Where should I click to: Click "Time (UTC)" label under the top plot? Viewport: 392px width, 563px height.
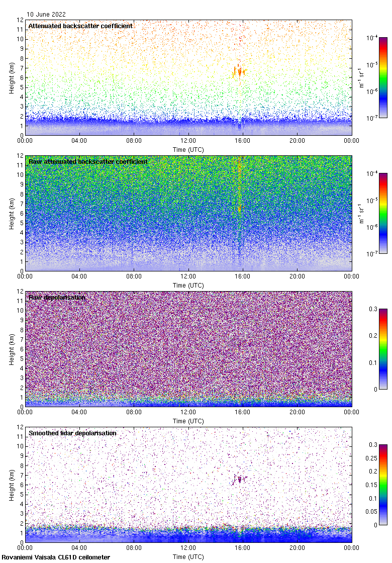[188, 149]
